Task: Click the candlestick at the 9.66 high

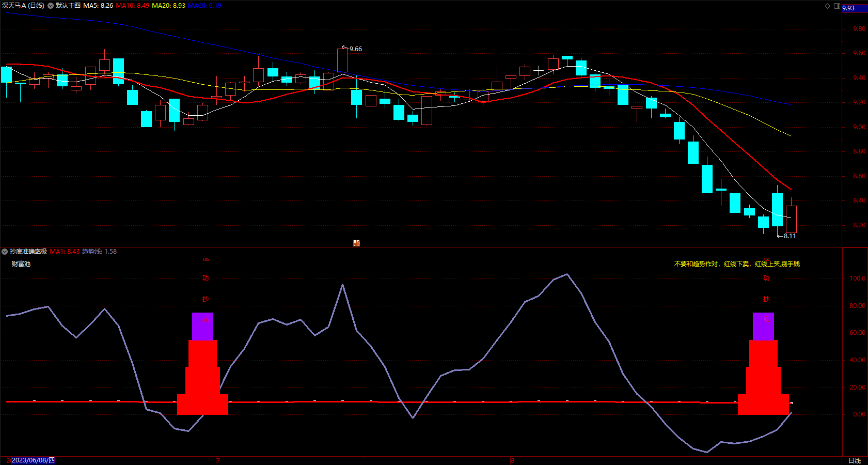Action: (342, 60)
